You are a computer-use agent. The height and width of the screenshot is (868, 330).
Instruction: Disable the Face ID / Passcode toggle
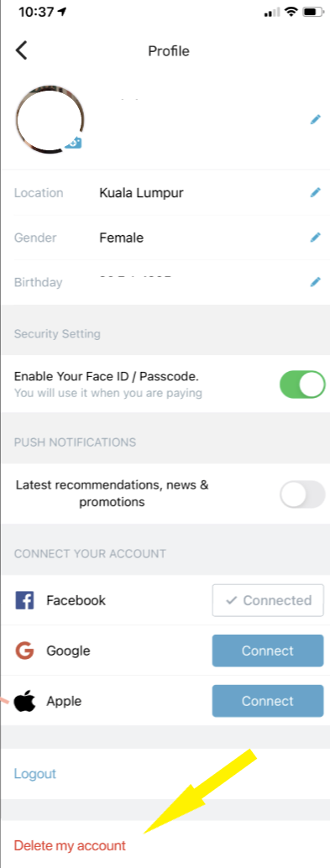click(x=302, y=384)
